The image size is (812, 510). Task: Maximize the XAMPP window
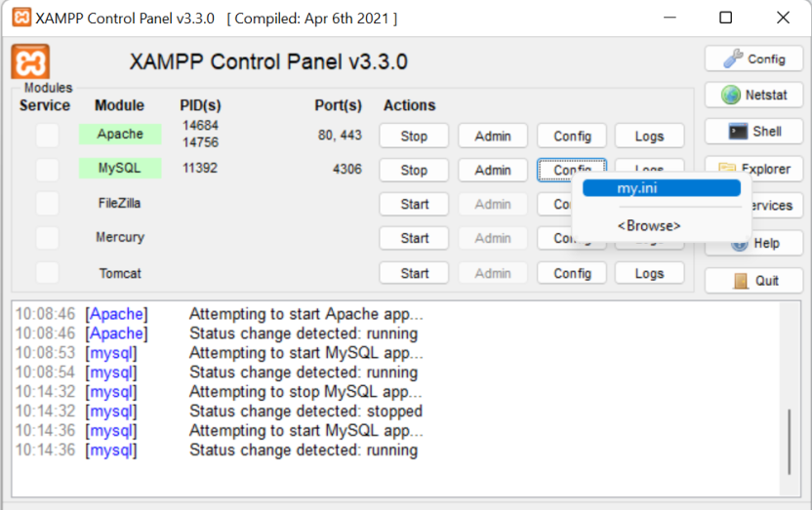(x=725, y=18)
